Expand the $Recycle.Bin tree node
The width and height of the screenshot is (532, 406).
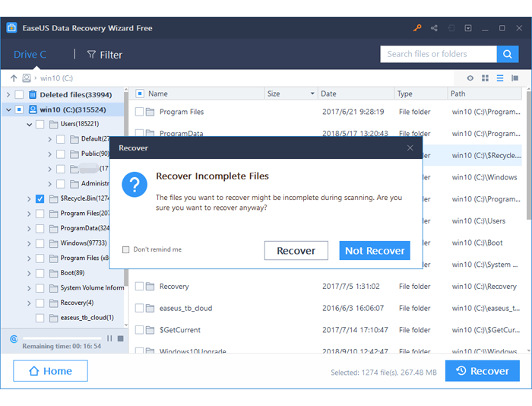click(29, 199)
